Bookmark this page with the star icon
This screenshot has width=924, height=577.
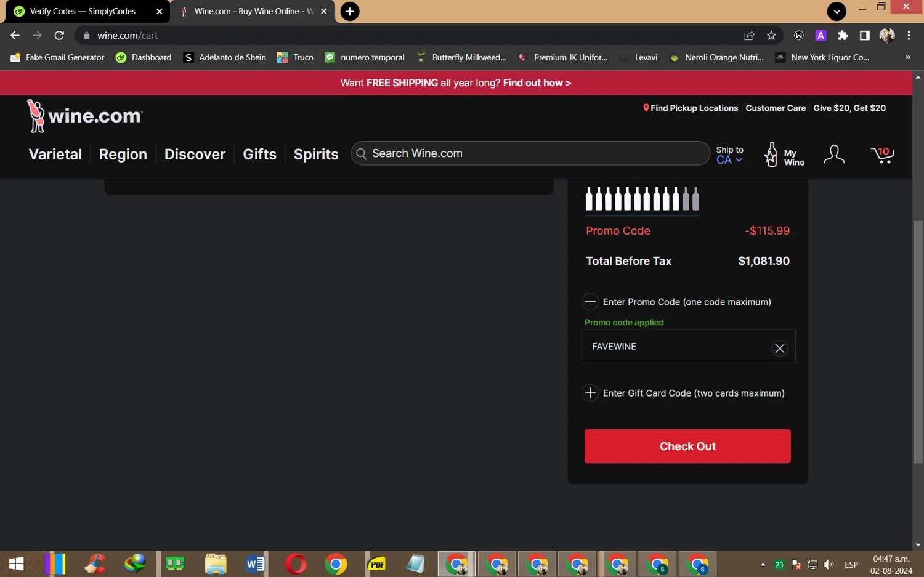(x=771, y=36)
